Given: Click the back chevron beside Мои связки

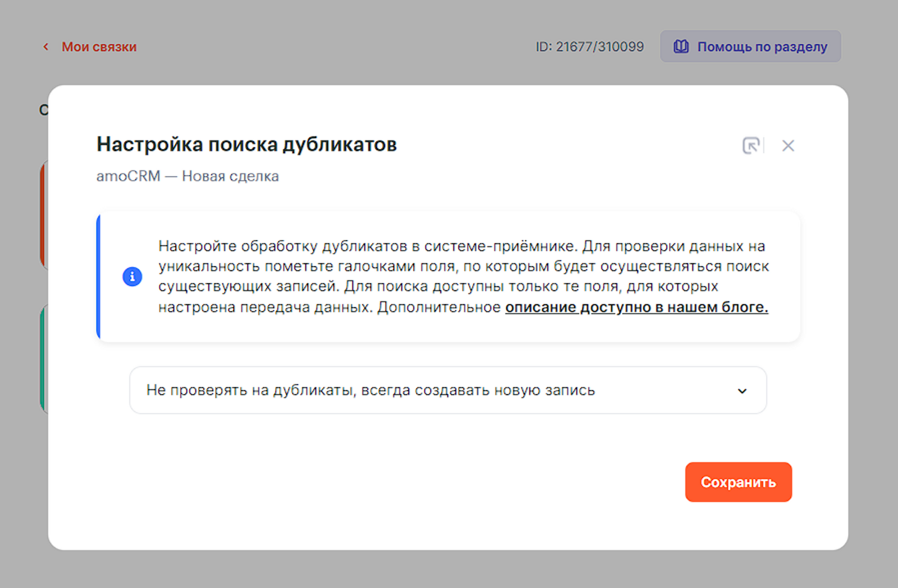Looking at the screenshot, I should coord(46,47).
